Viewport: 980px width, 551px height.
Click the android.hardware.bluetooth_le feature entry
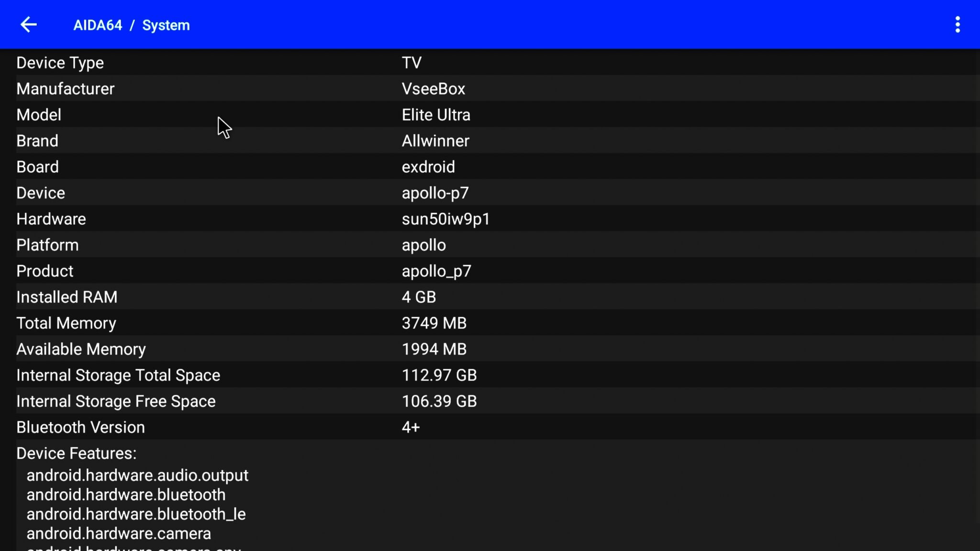(136, 514)
